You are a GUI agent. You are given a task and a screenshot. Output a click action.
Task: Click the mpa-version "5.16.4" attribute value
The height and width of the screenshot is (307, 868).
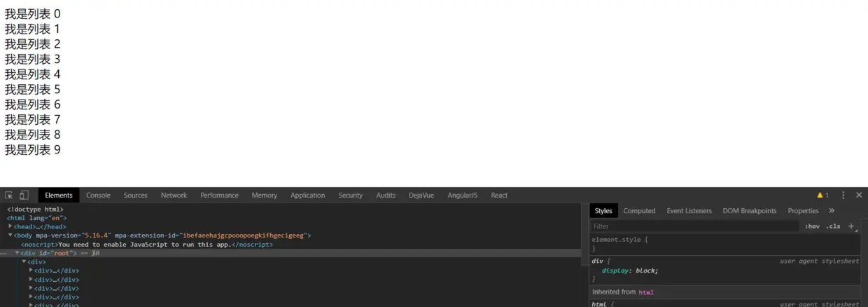97,236
